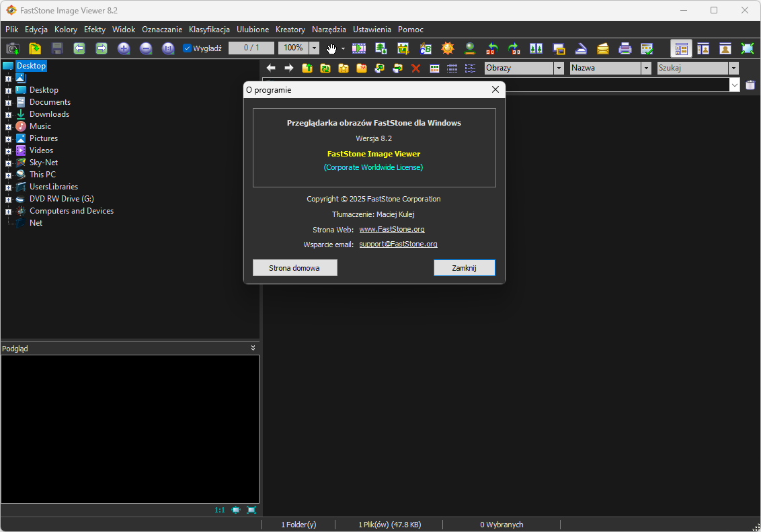Expand the Documents tree node
761x532 pixels.
click(x=8, y=103)
